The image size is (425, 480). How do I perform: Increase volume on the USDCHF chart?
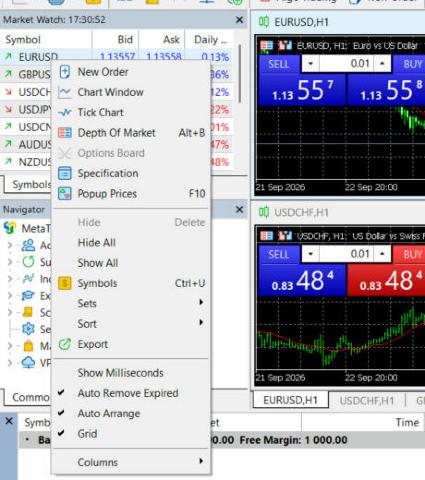382,254
